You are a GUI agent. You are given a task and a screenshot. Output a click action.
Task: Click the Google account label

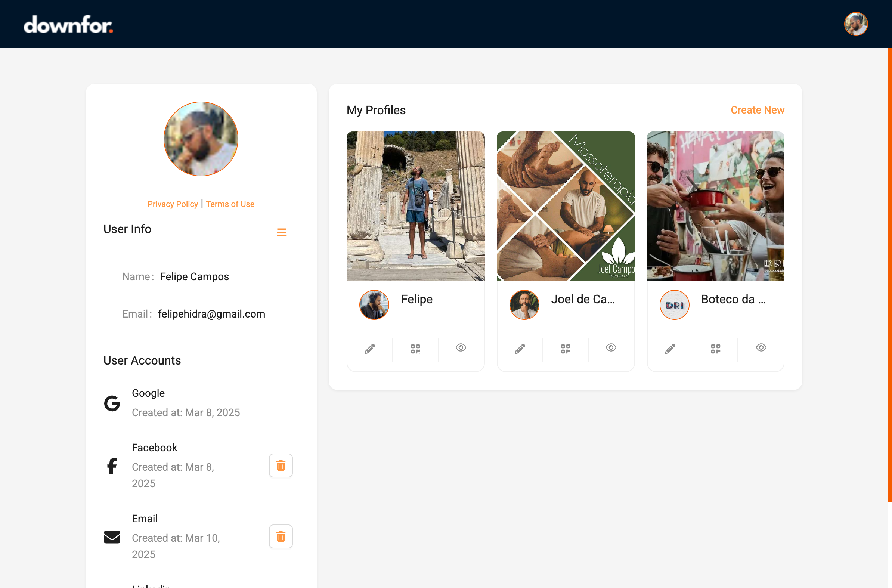tap(148, 393)
